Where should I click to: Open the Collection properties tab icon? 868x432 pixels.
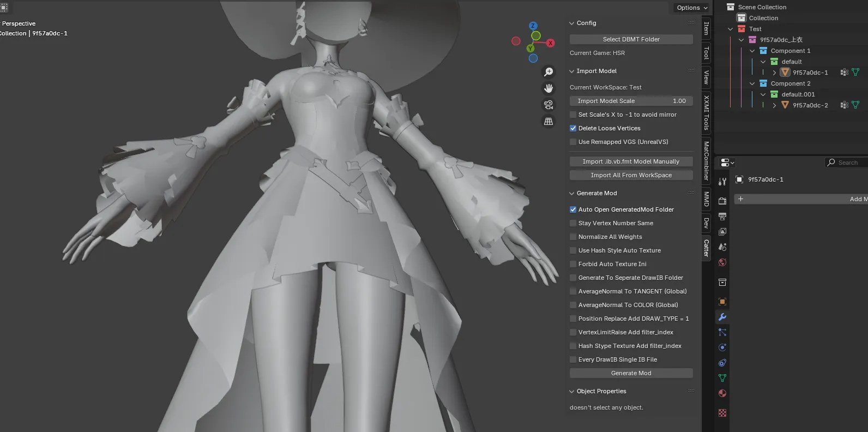(x=722, y=282)
